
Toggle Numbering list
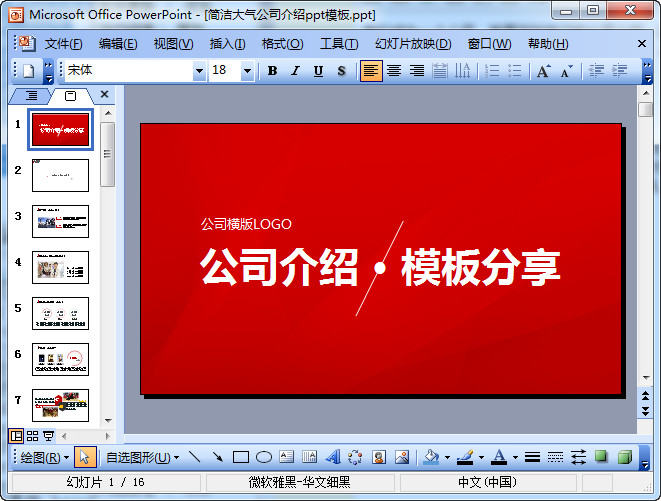tap(492, 70)
